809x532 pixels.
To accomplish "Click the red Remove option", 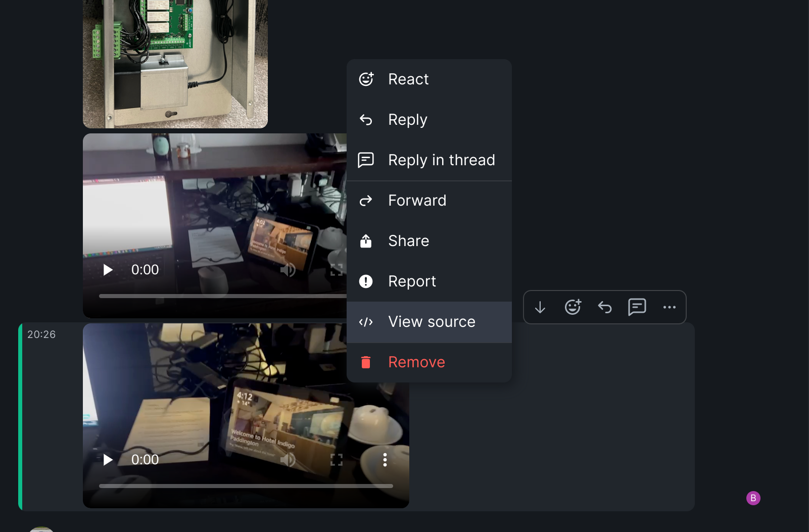I will pos(416,362).
